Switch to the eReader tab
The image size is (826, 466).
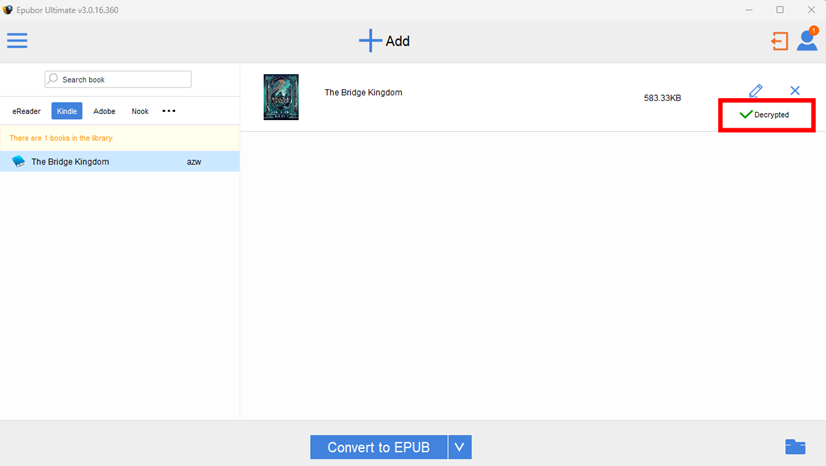(26, 111)
